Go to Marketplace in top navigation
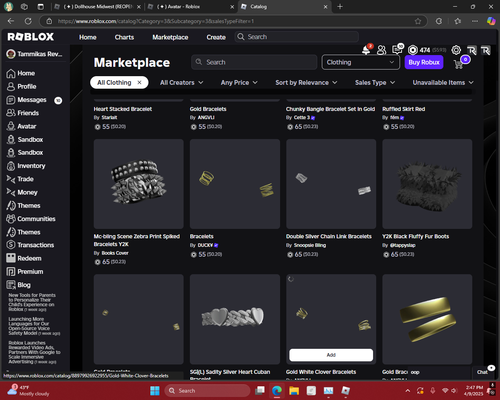This screenshot has height=400, width=500. [x=170, y=37]
